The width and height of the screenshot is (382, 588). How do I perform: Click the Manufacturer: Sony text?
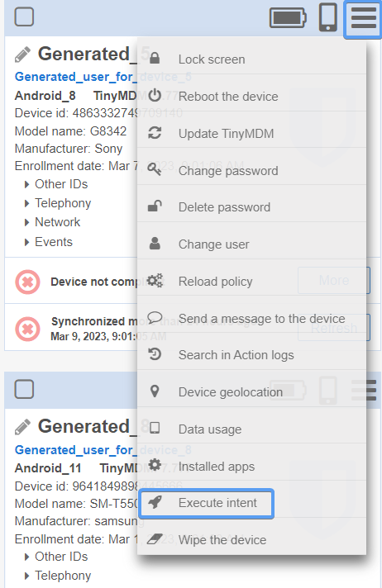click(x=69, y=149)
